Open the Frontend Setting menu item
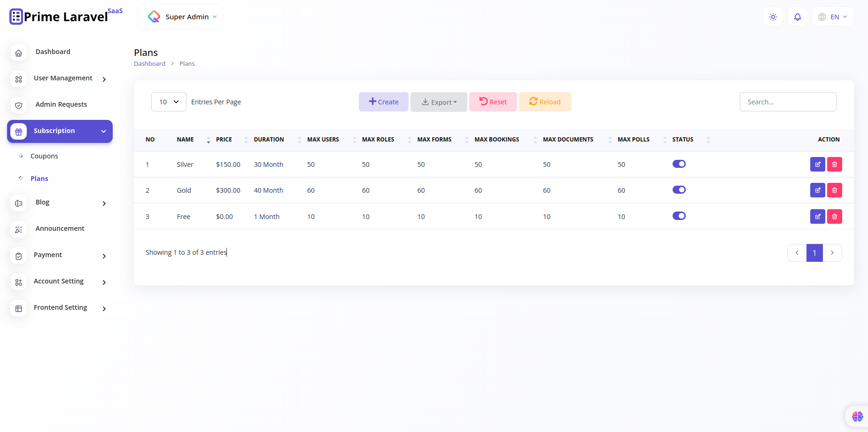This screenshot has width=868, height=432. pos(60,307)
